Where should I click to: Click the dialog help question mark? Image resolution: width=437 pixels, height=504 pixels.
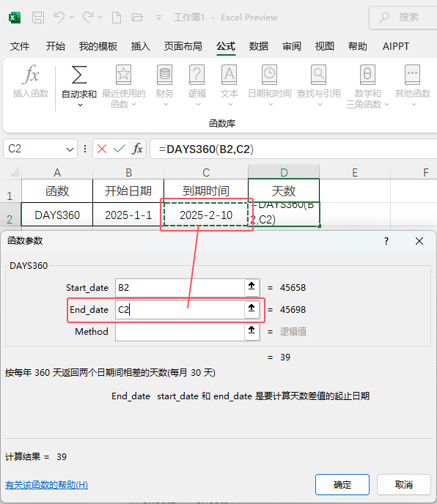tap(386, 241)
